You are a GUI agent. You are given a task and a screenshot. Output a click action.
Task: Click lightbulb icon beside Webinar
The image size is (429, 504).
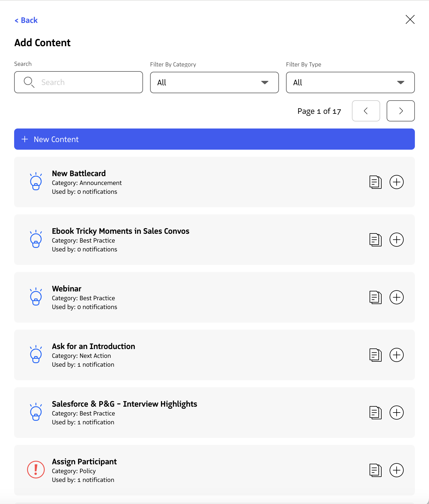[x=36, y=297]
